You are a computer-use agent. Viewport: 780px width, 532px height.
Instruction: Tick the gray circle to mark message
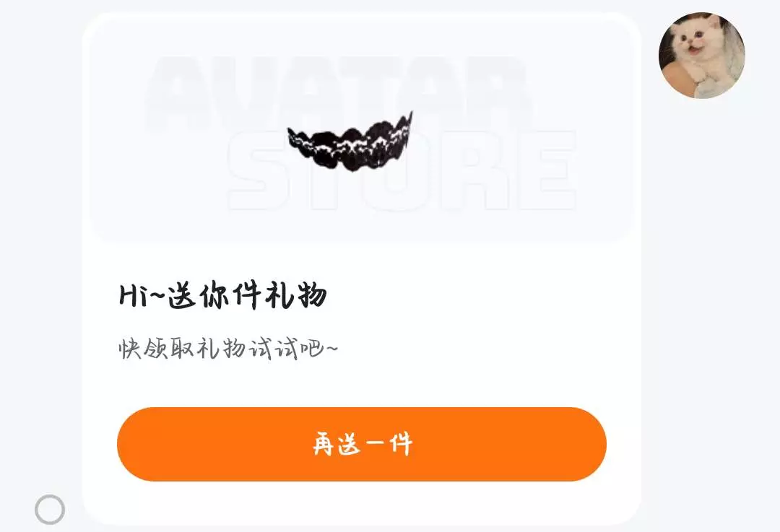pos(50,510)
